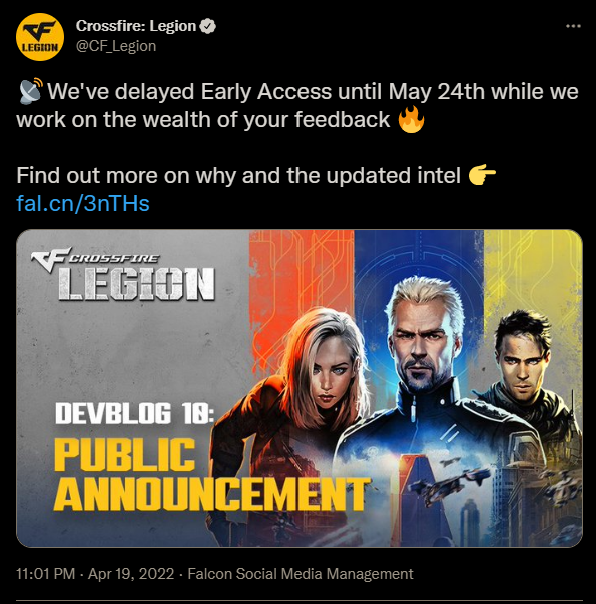Click the 11:01 PM timestamp

coord(45,574)
